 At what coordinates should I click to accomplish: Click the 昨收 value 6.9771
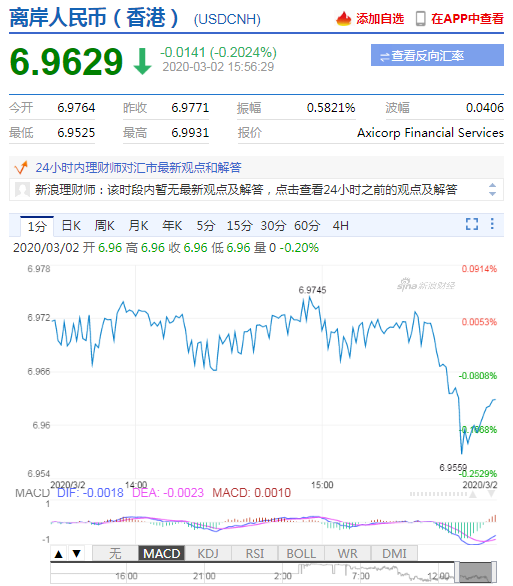pyautogui.click(x=190, y=108)
